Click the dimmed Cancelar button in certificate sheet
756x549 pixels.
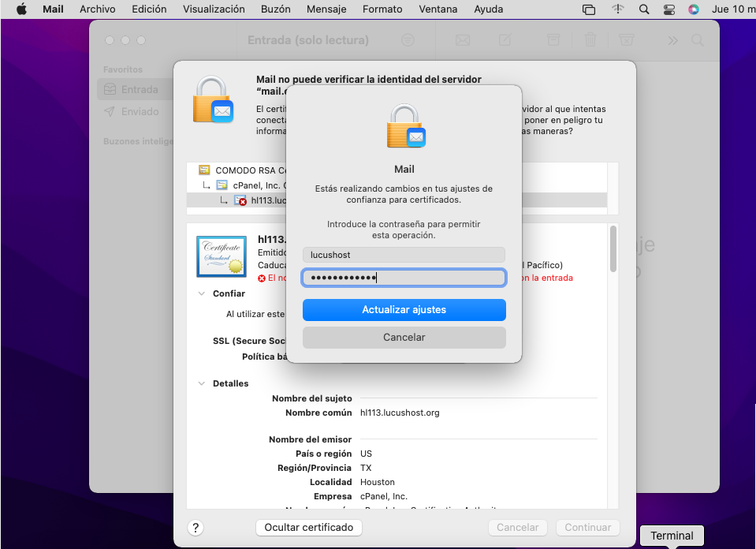point(517,527)
